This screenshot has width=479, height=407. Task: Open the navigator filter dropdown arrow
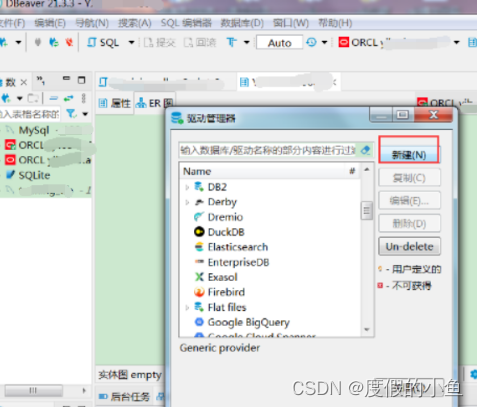85,114
